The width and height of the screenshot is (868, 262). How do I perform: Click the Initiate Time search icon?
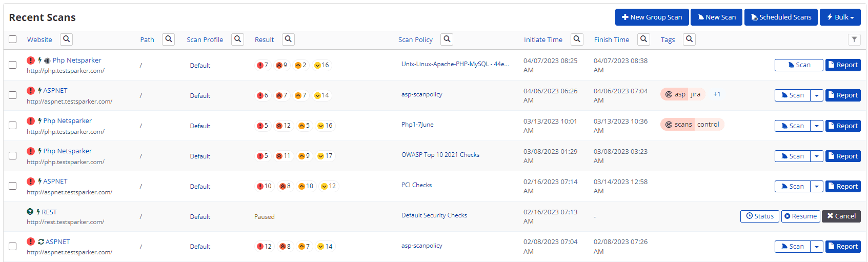577,39
